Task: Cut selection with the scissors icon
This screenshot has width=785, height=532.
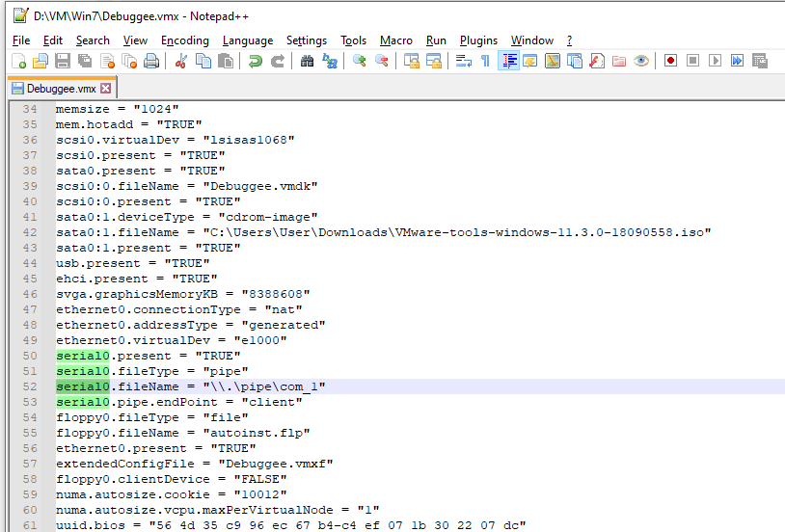Action: tap(180, 61)
